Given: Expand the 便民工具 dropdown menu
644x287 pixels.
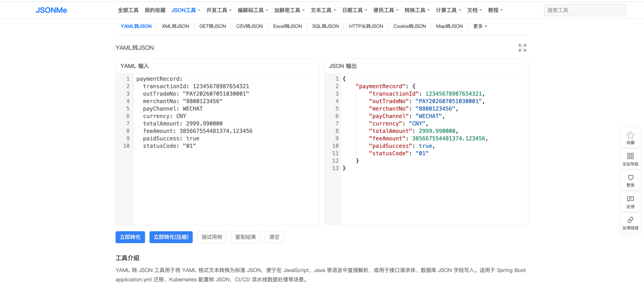Looking at the screenshot, I should (386, 10).
